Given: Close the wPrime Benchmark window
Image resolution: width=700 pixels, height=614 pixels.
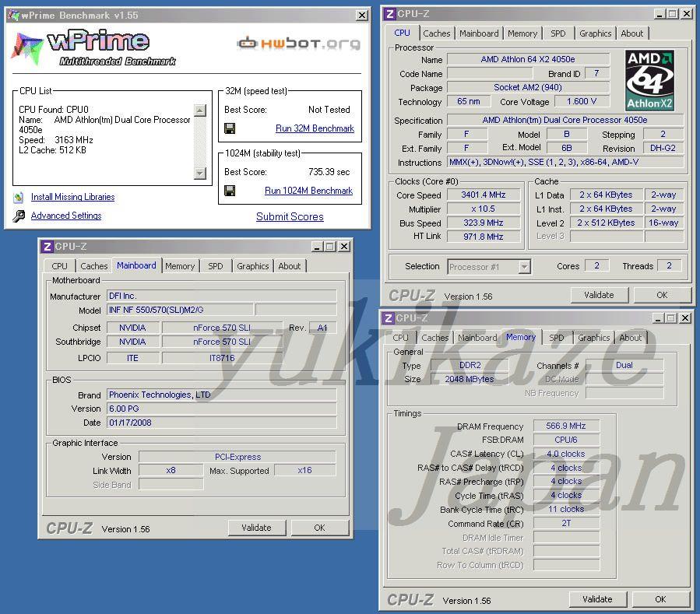Looking at the screenshot, I should point(362,16).
